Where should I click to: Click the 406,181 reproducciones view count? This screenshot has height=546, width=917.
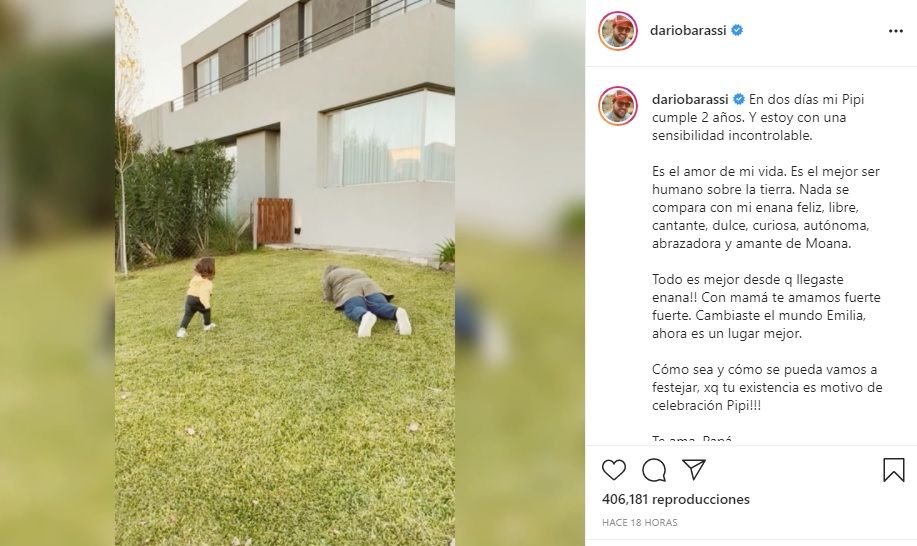coord(675,499)
